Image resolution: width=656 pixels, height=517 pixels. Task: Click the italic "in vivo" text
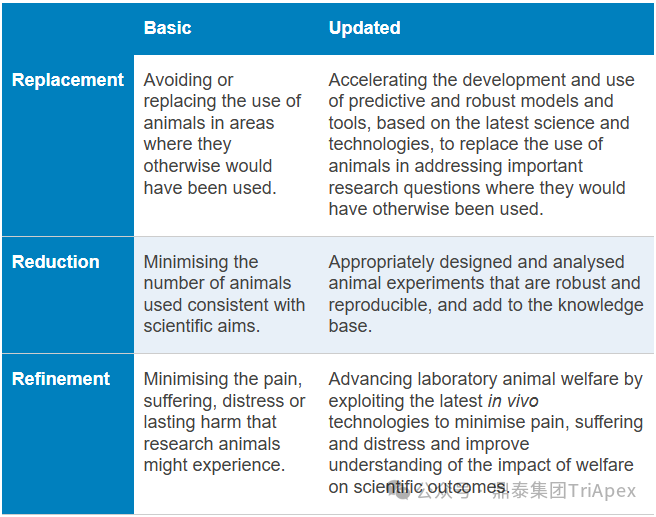click(x=513, y=401)
